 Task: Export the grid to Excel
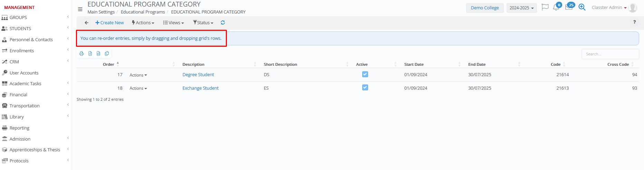point(90,54)
